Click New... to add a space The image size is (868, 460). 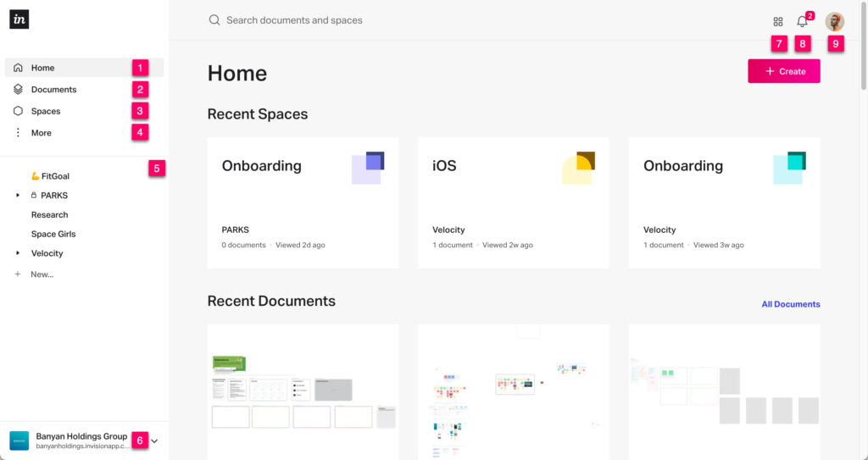click(x=42, y=274)
